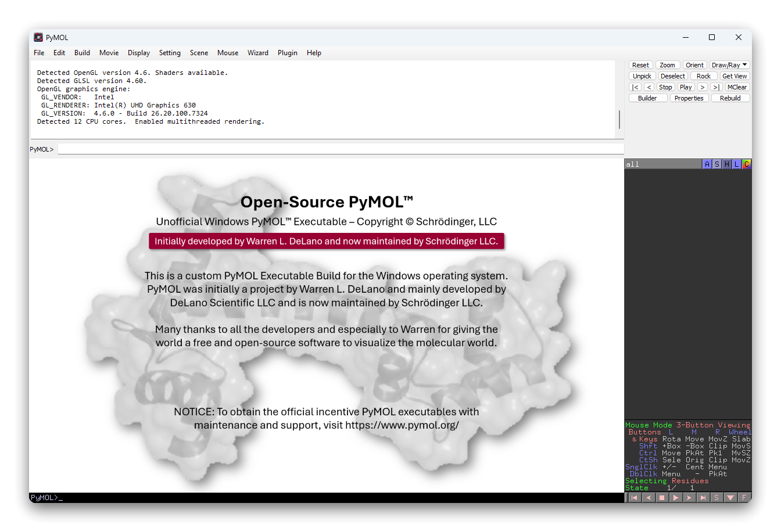
Task: Click the step-back arrow icon in the bottom playback bar
Action: (x=649, y=498)
